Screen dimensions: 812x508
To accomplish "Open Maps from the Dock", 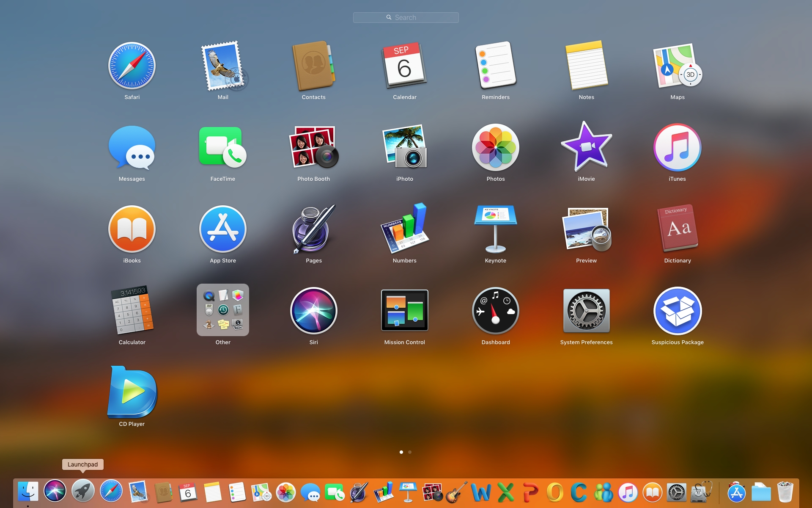I will tap(261, 492).
